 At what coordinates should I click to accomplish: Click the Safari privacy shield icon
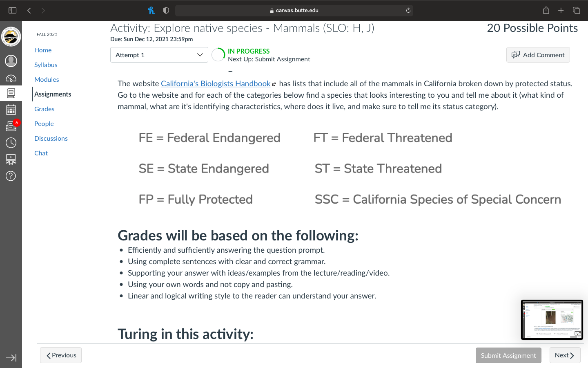(166, 10)
